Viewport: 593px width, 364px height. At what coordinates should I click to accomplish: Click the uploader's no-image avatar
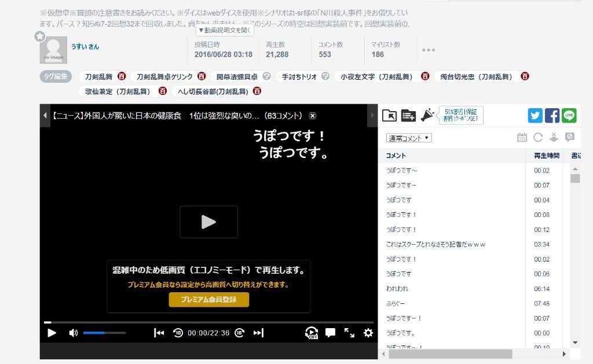53,50
